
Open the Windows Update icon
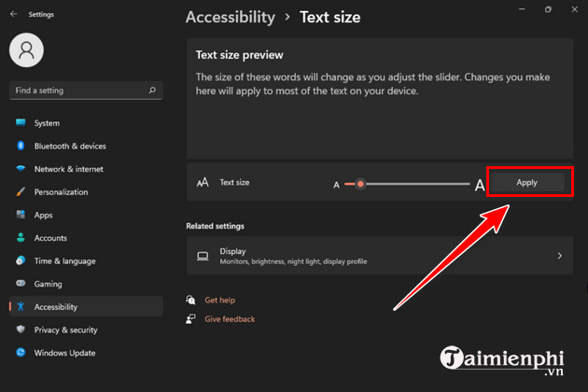click(x=20, y=353)
